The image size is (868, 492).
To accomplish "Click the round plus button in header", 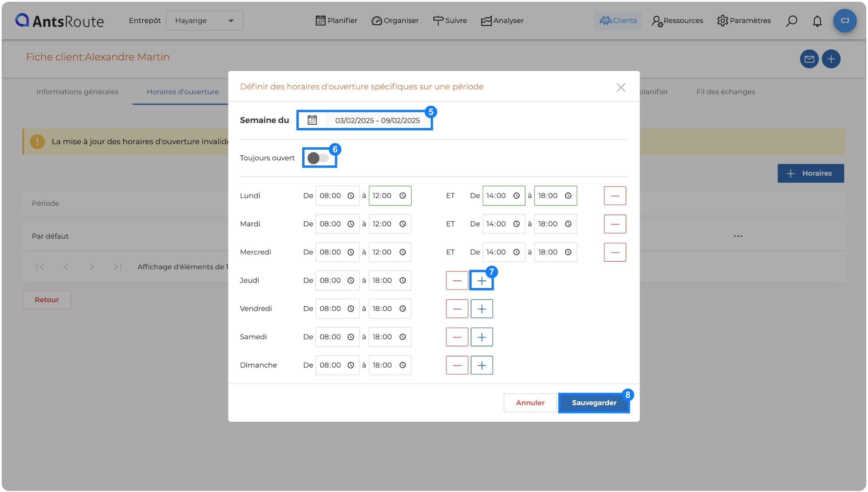I will coord(831,59).
